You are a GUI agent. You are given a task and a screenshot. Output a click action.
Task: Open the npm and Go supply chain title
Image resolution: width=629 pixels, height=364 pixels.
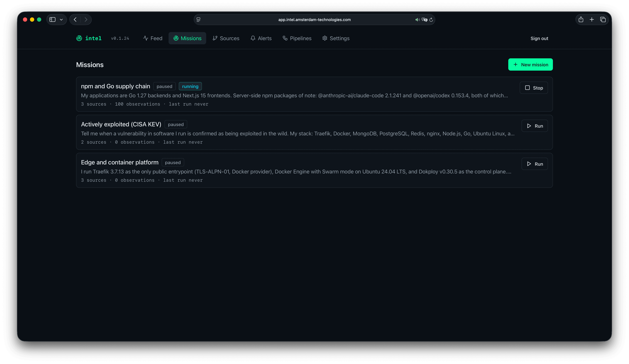[x=116, y=86]
